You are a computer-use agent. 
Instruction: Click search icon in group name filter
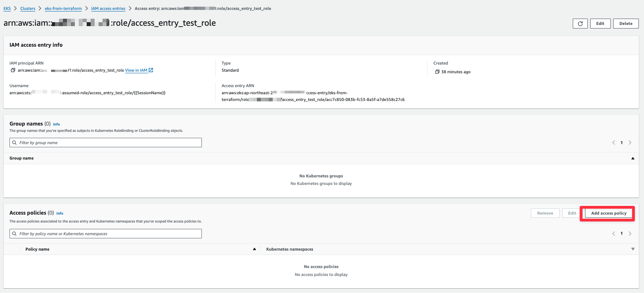click(x=15, y=143)
